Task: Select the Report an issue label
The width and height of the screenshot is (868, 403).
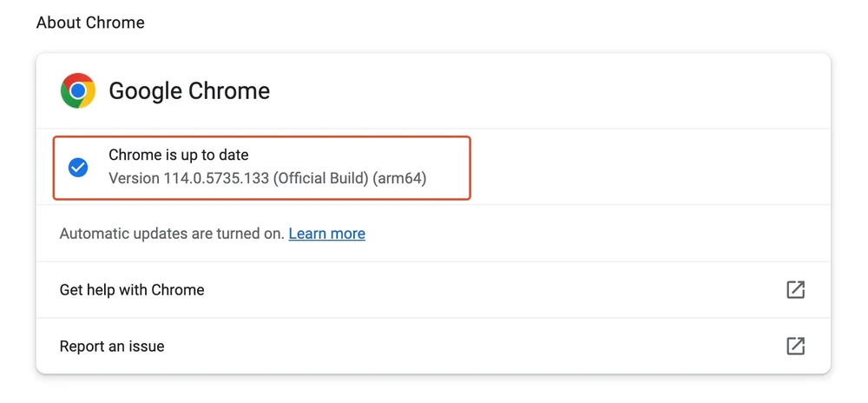Action: (112, 347)
